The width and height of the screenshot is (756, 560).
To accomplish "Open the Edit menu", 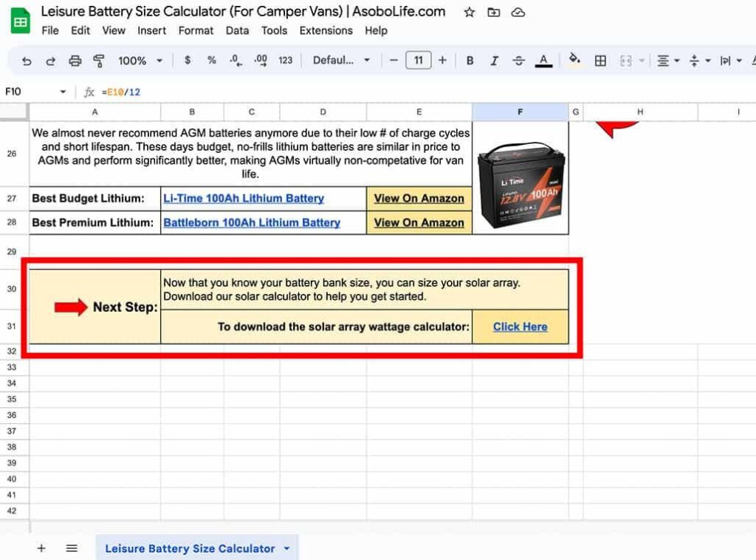I will (x=80, y=31).
